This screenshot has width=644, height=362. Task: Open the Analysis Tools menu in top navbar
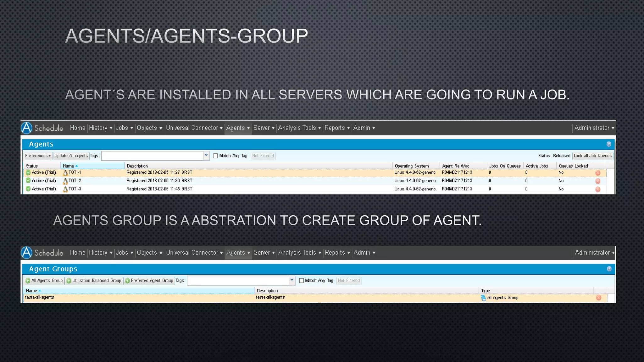pos(299,128)
